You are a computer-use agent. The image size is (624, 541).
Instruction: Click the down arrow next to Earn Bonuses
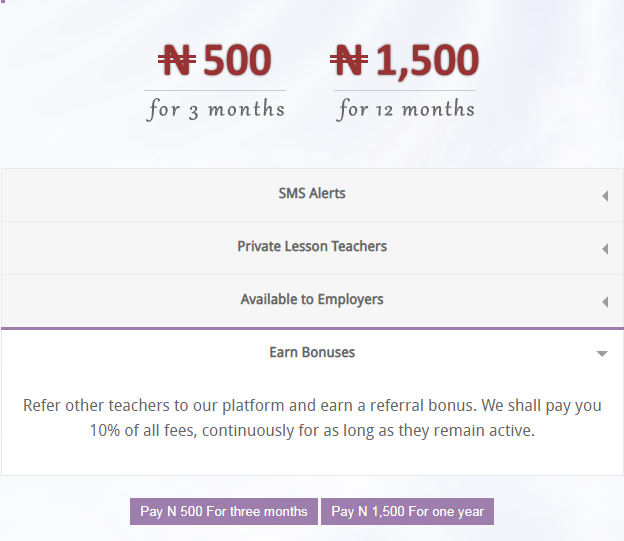[x=602, y=354]
